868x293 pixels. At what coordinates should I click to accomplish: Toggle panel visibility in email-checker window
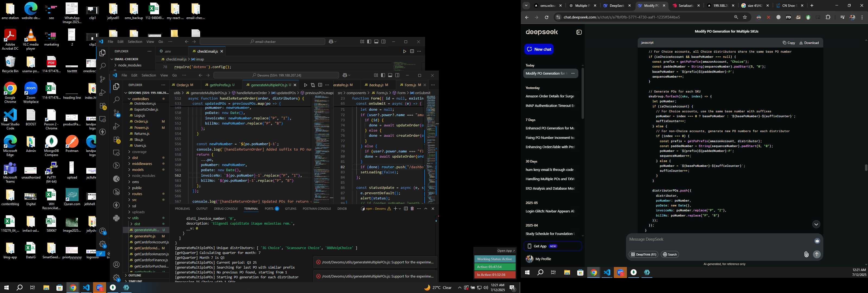[376, 42]
